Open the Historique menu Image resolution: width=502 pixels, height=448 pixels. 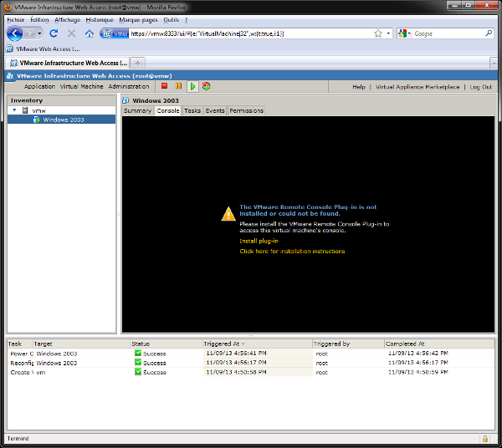pos(100,20)
